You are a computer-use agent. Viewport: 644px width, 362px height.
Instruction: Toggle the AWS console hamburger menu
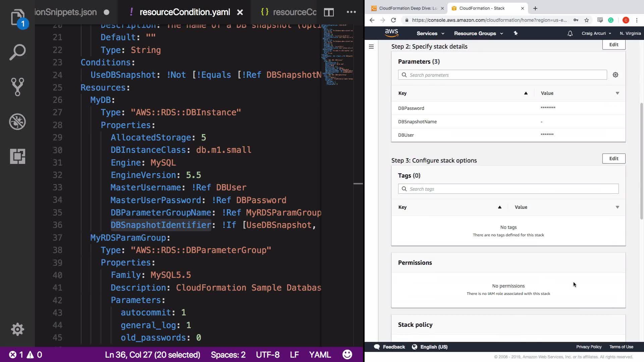(371, 47)
